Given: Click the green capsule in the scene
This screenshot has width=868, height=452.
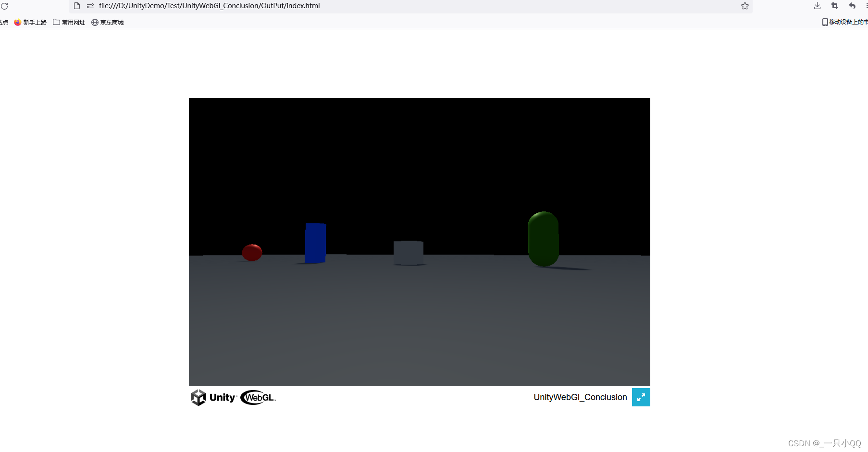Looking at the screenshot, I should (x=543, y=239).
